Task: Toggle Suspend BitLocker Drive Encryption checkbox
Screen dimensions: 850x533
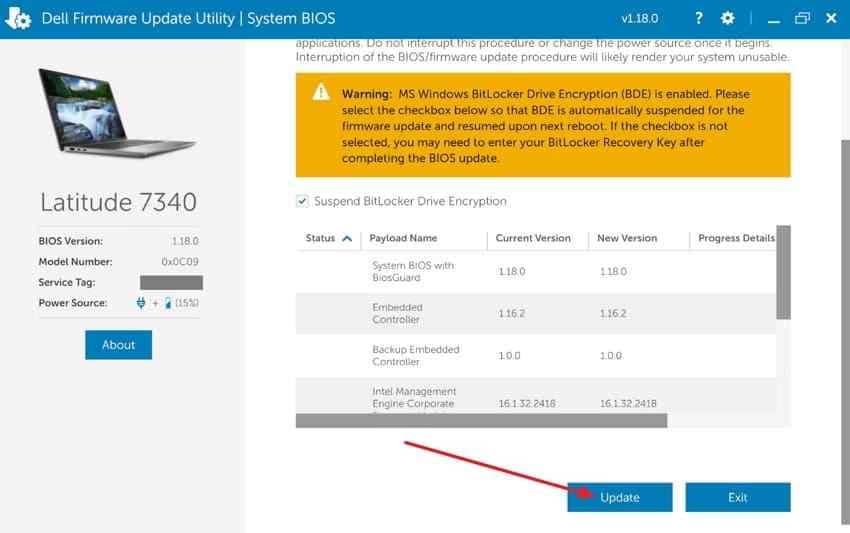Action: pos(302,201)
